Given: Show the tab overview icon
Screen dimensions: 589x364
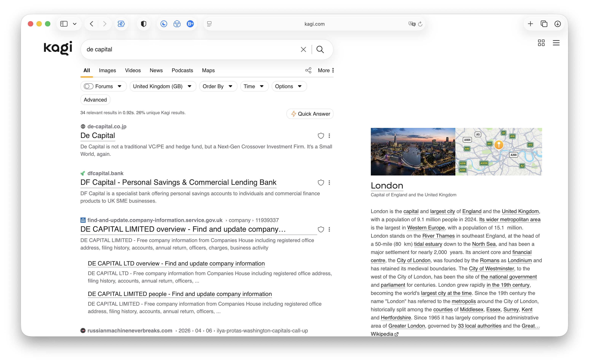Looking at the screenshot, I should tap(544, 24).
